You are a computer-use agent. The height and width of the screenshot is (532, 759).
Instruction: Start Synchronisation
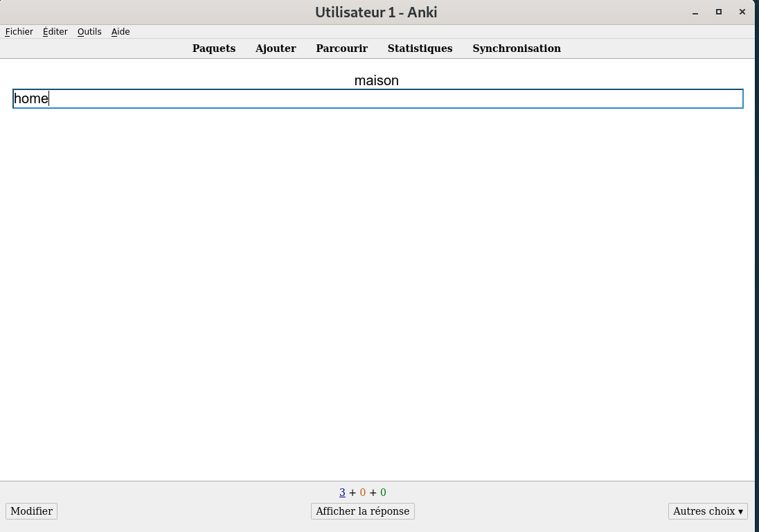pyautogui.click(x=517, y=48)
